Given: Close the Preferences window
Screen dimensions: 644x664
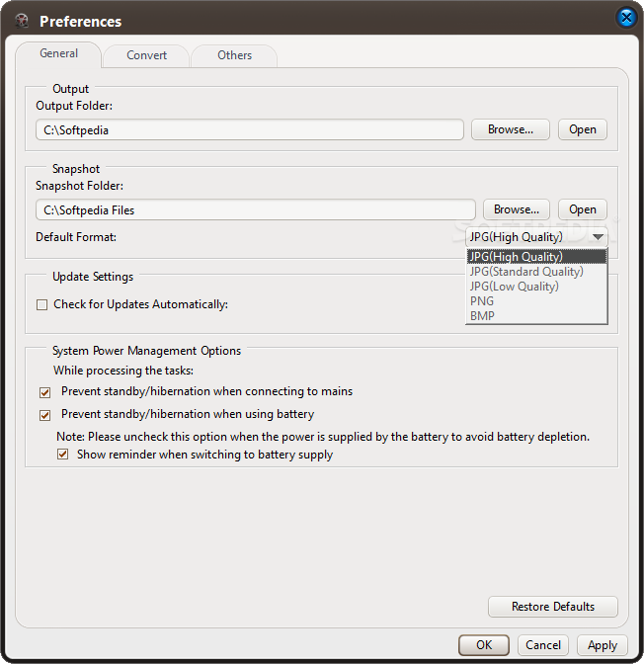Looking at the screenshot, I should click(x=626, y=18).
